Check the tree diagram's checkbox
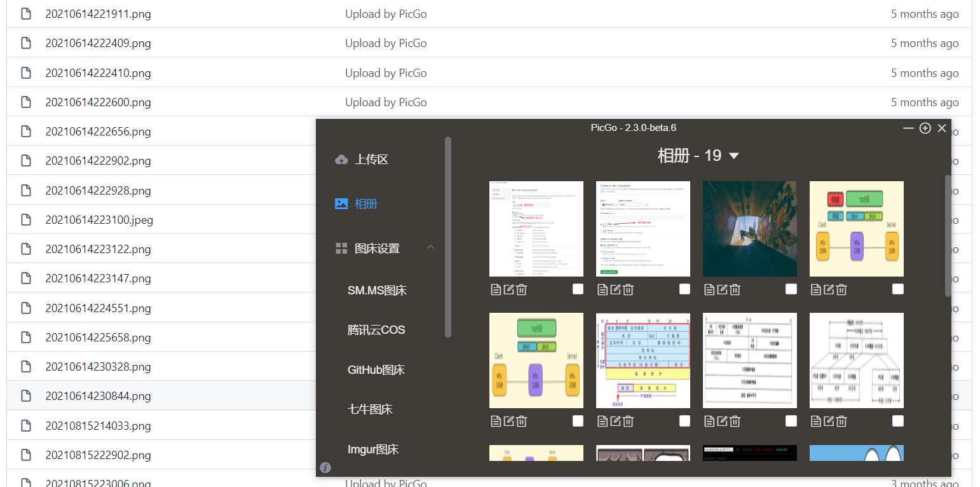 coord(898,421)
